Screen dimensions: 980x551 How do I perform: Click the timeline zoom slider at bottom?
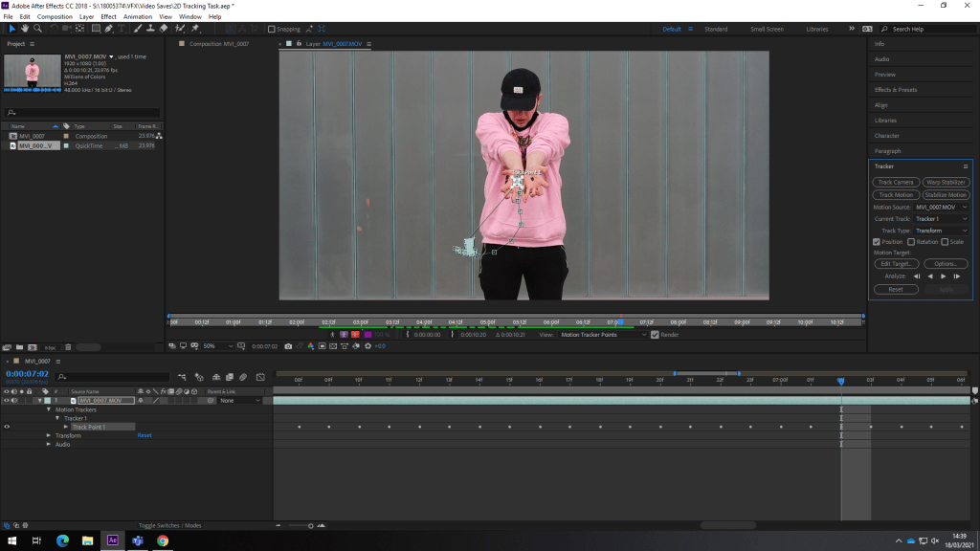click(x=310, y=525)
